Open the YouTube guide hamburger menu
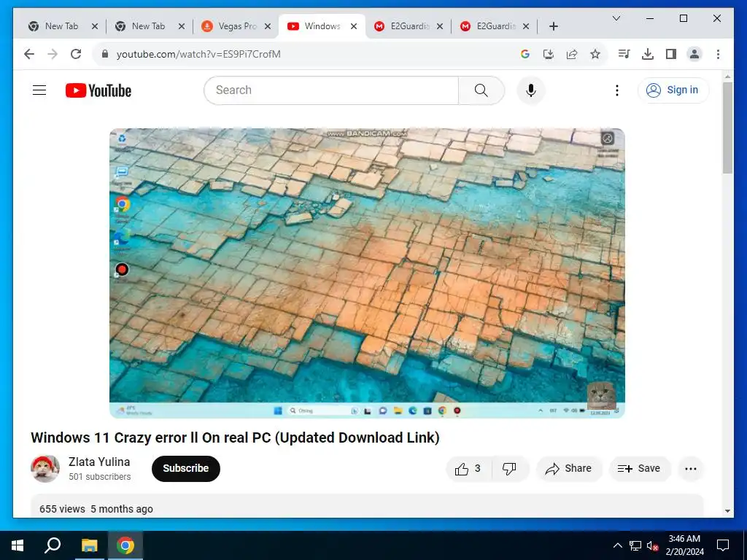This screenshot has width=747, height=560. point(39,90)
